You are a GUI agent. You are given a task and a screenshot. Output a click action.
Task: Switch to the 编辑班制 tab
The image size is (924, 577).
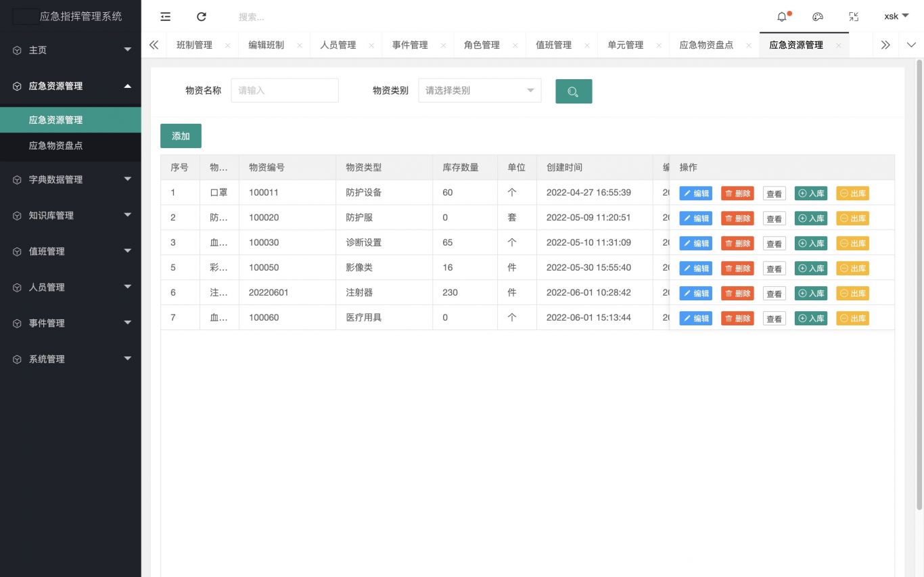coord(266,45)
